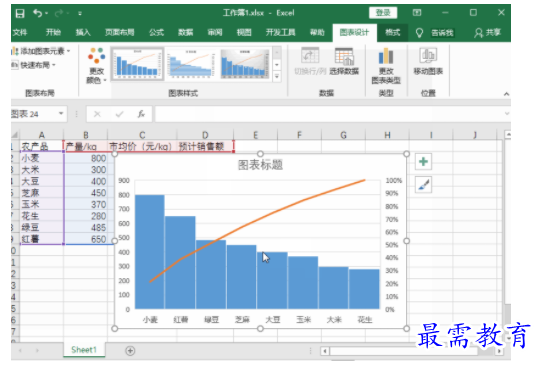Open the 公式 tab
Screen dimensions: 539x367
(156, 33)
